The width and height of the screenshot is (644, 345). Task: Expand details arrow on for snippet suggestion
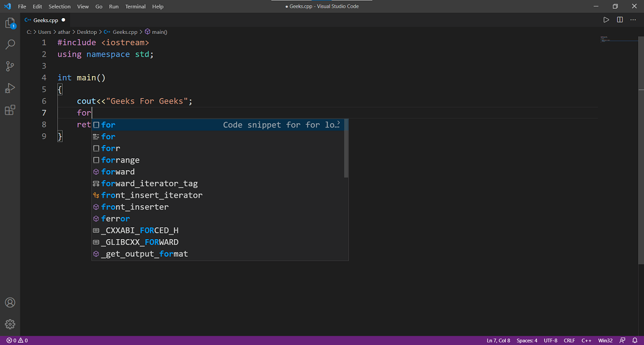tap(338, 123)
